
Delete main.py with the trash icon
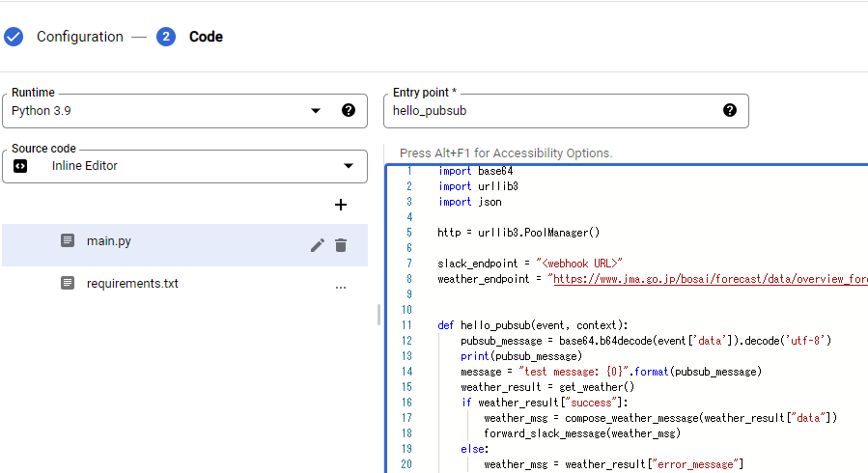pyautogui.click(x=341, y=245)
